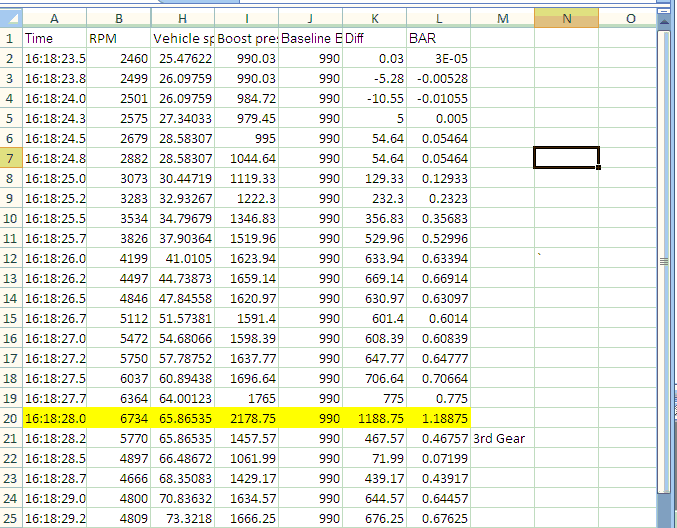The width and height of the screenshot is (677, 528).
Task: Click row 7 header
Action: pos(10,158)
